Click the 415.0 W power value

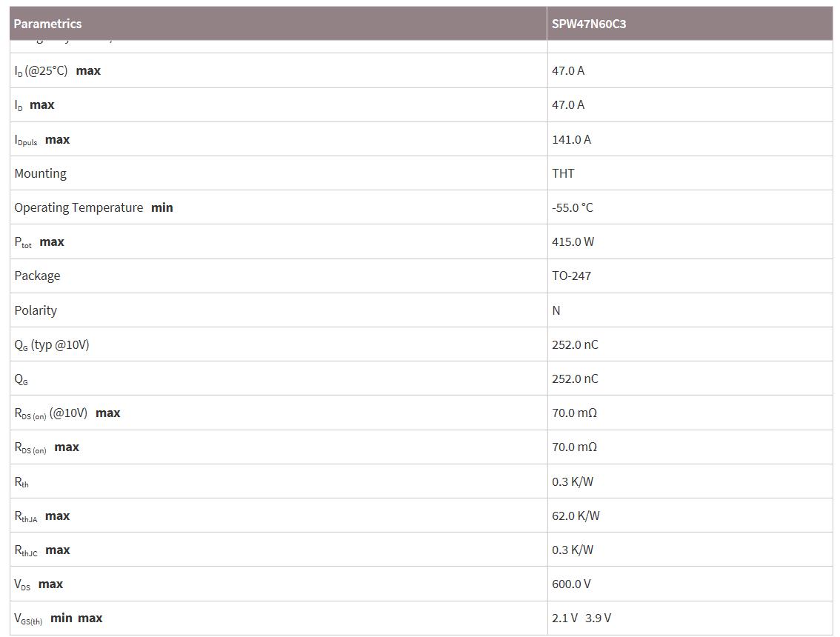click(573, 241)
